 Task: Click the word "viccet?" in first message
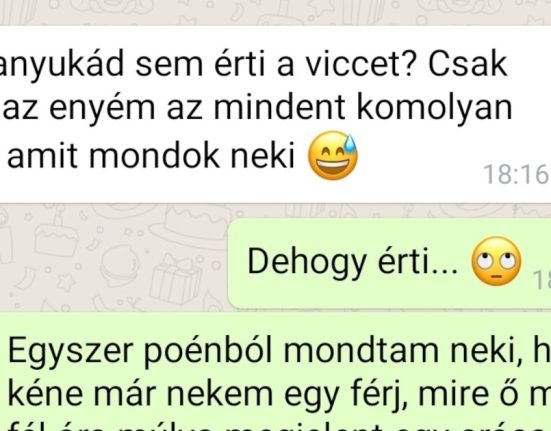point(360,65)
